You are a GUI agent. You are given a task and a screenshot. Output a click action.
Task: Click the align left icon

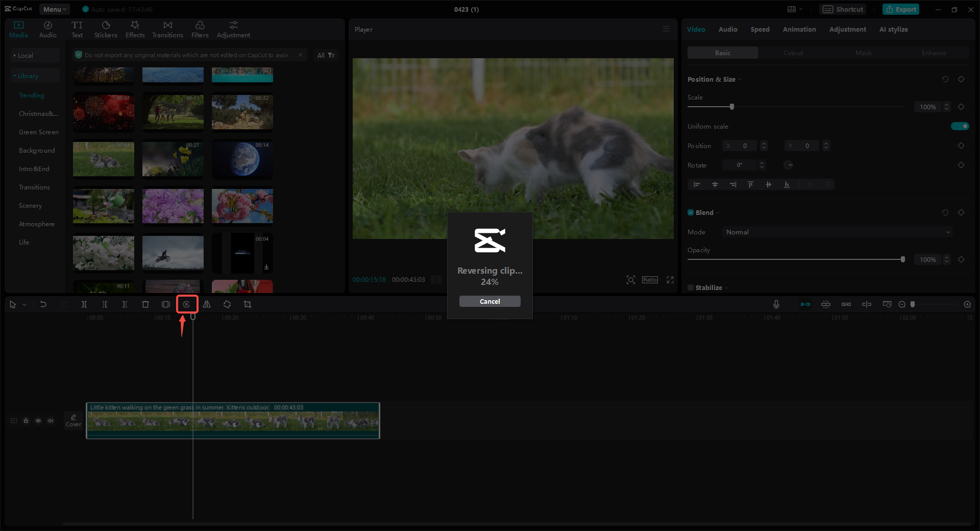[x=697, y=184]
